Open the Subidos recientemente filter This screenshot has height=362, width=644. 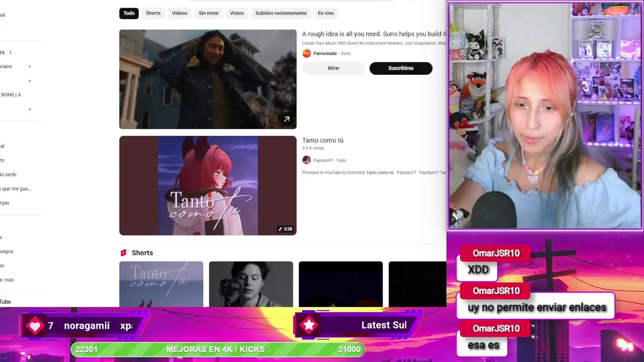point(281,13)
